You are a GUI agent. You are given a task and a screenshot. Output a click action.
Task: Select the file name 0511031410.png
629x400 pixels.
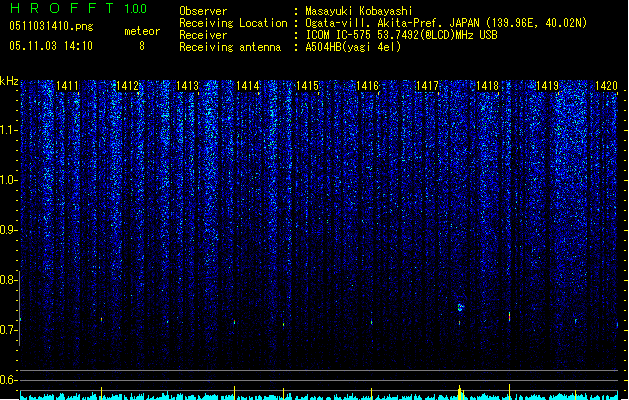click(x=51, y=26)
